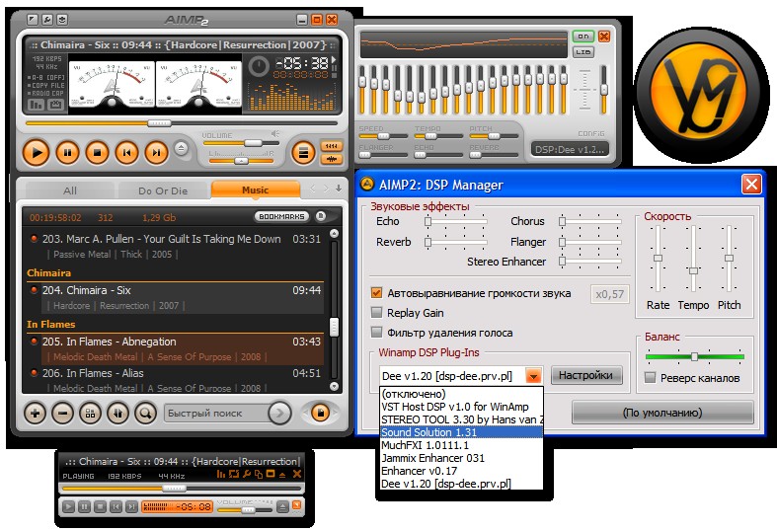The width and height of the screenshot is (777, 532).
Task: Open settings with the wrench icon in the title bar
Action: [47, 20]
